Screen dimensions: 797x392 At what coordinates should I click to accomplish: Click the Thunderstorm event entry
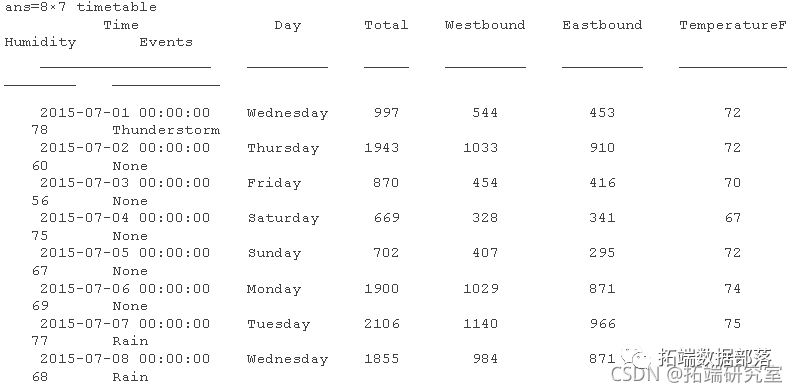click(x=166, y=130)
